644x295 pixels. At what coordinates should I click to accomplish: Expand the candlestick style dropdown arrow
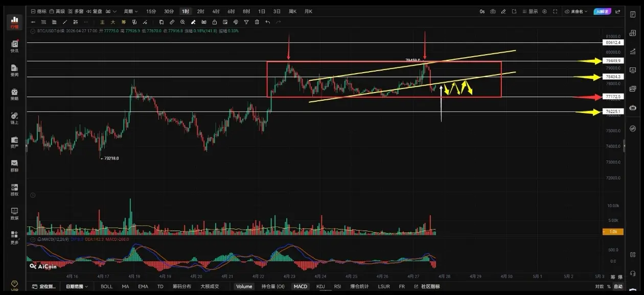(116, 11)
